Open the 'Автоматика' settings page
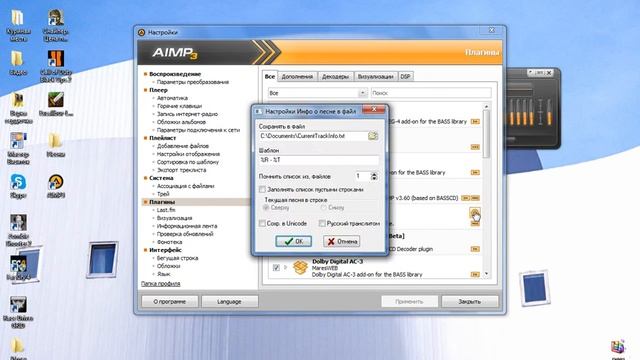The width and height of the screenshot is (640, 360). [173, 98]
